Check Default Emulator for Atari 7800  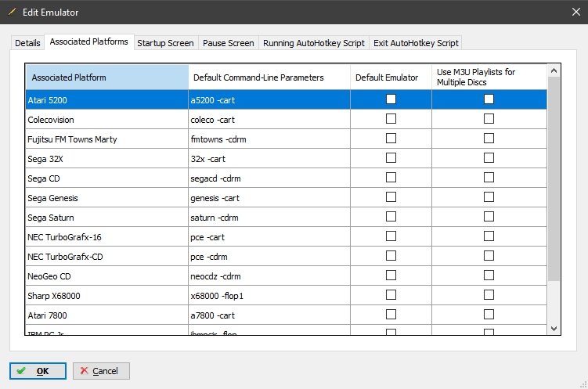[x=391, y=315]
